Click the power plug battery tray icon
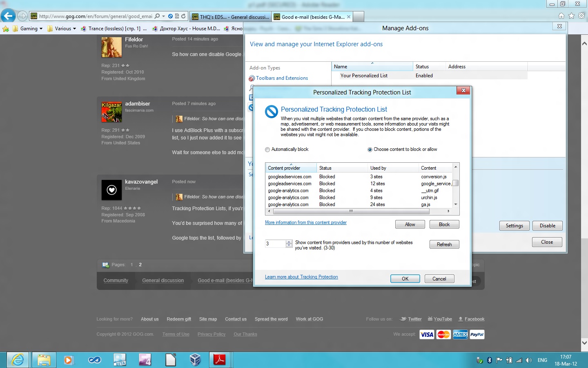 [509, 360]
